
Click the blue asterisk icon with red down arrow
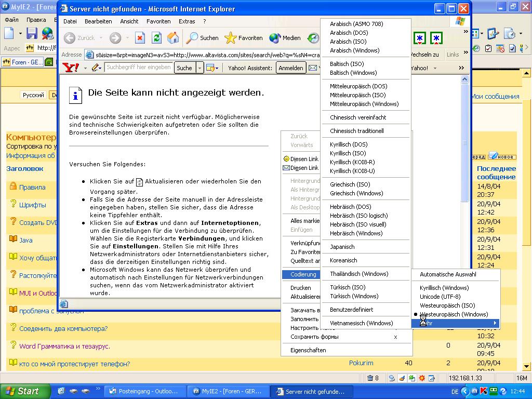[420, 38]
